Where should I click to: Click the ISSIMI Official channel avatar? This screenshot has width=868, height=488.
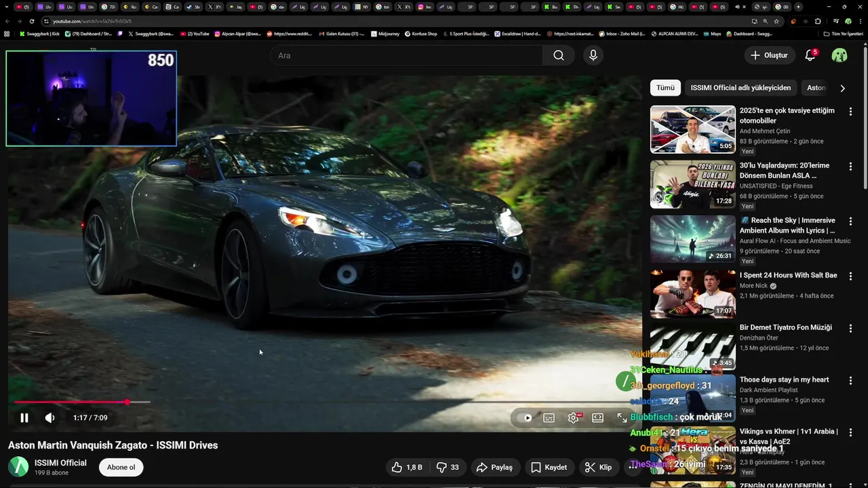[18, 467]
